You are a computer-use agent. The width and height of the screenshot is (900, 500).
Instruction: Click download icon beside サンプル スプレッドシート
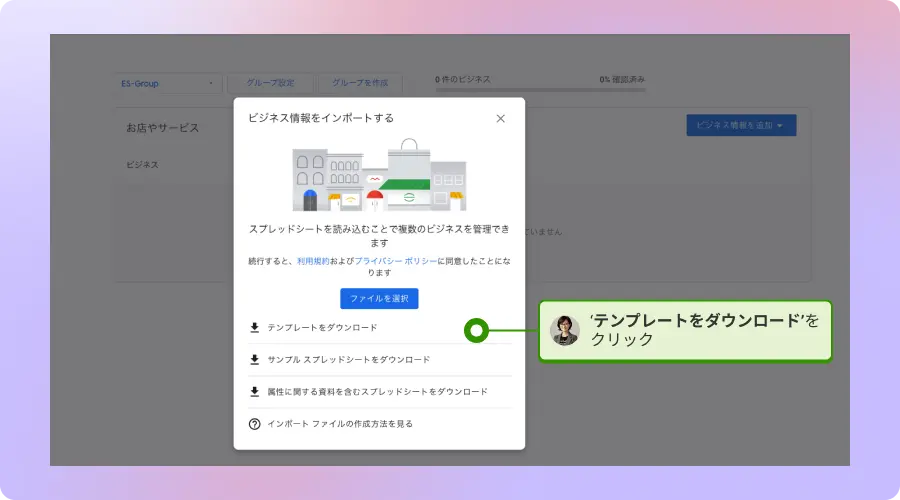click(x=255, y=359)
